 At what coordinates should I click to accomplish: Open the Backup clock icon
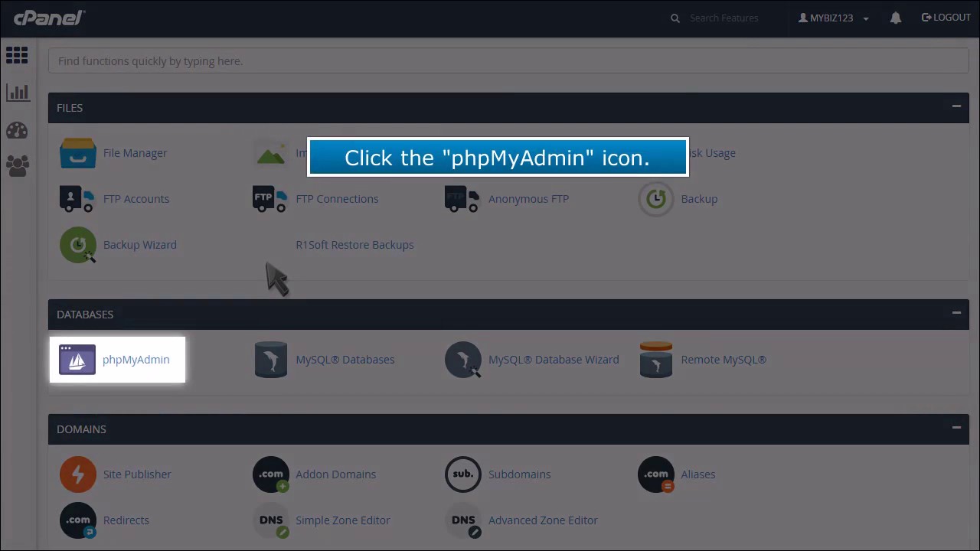(x=655, y=199)
